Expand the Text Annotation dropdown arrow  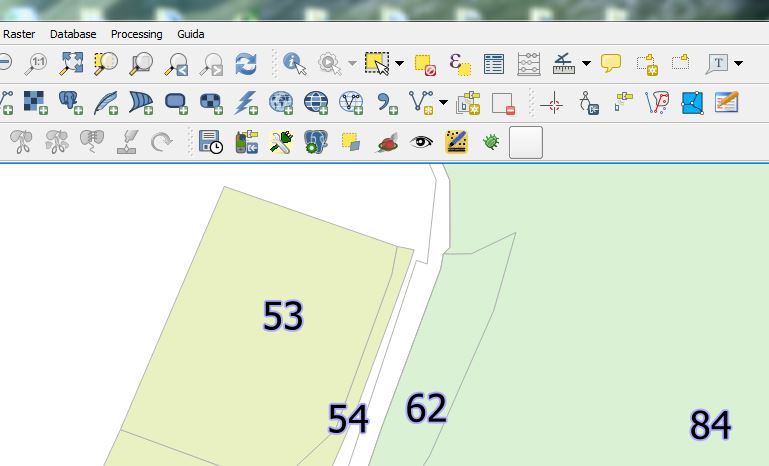coord(739,63)
